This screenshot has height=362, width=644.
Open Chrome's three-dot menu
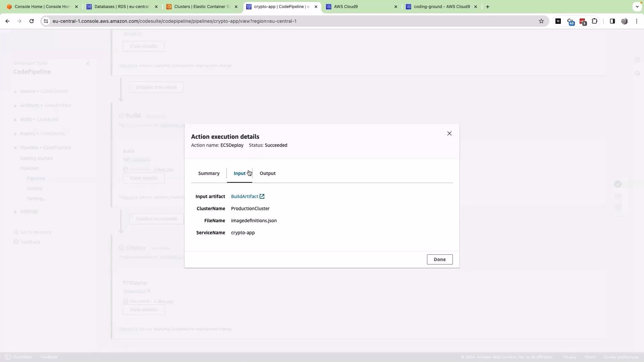[637, 21]
